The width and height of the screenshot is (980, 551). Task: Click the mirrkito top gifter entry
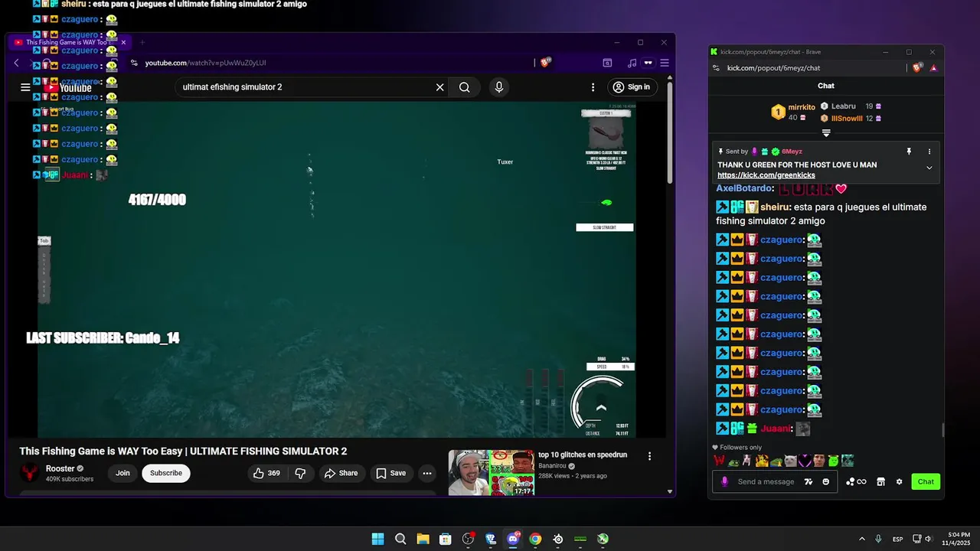tap(792, 112)
